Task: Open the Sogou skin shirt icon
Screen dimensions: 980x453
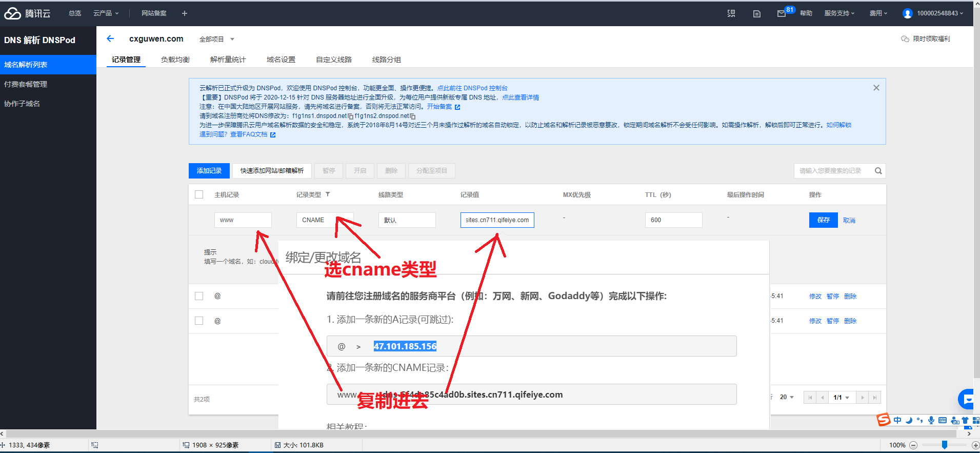Action: (x=965, y=420)
